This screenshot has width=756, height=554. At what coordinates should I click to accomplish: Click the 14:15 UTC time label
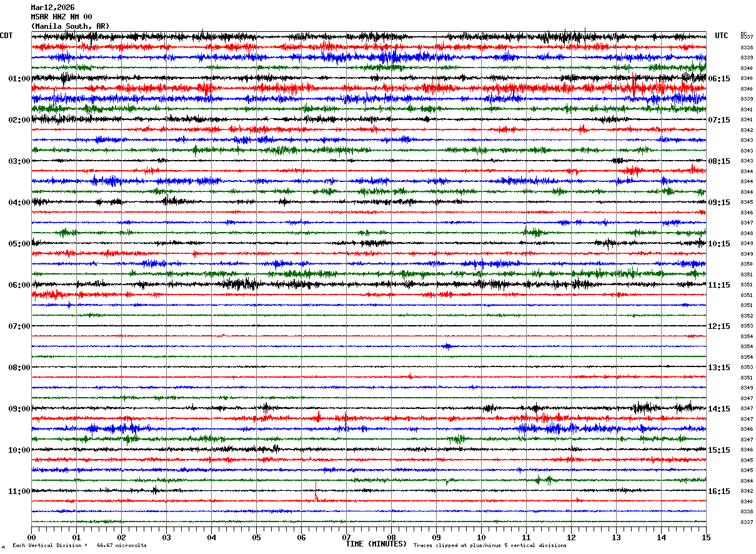(720, 409)
